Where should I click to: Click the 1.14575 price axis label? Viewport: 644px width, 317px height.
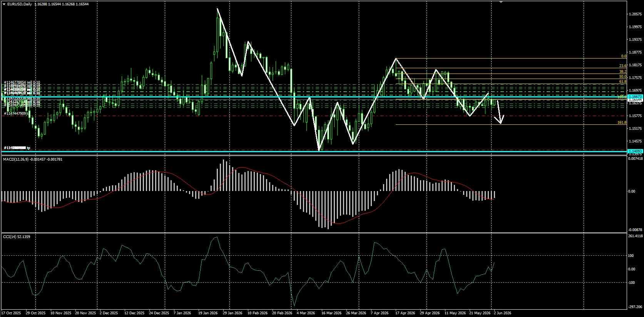tap(635, 141)
